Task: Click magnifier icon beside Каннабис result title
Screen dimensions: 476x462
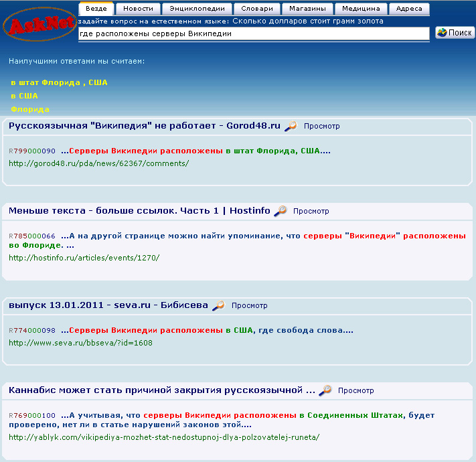Action: 325,390
